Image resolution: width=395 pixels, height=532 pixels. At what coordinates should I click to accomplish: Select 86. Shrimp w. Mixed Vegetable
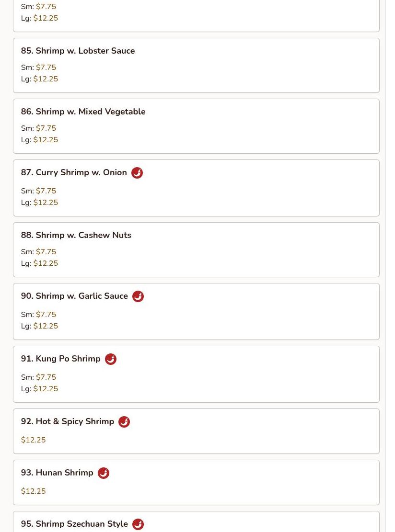(83, 112)
